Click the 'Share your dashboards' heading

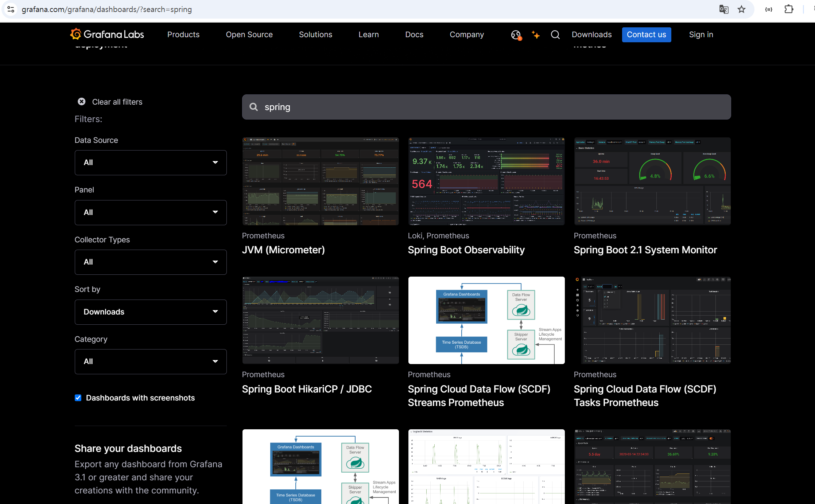point(128,449)
